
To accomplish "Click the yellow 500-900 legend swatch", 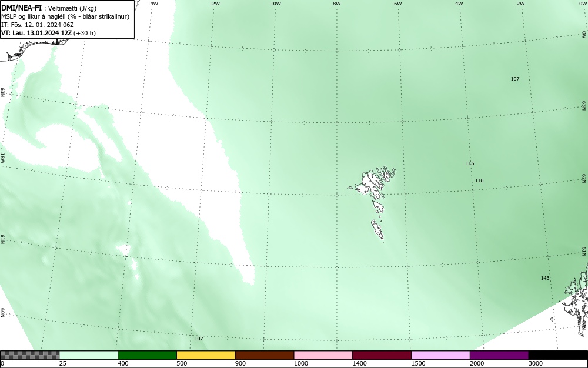I will coord(206,355).
